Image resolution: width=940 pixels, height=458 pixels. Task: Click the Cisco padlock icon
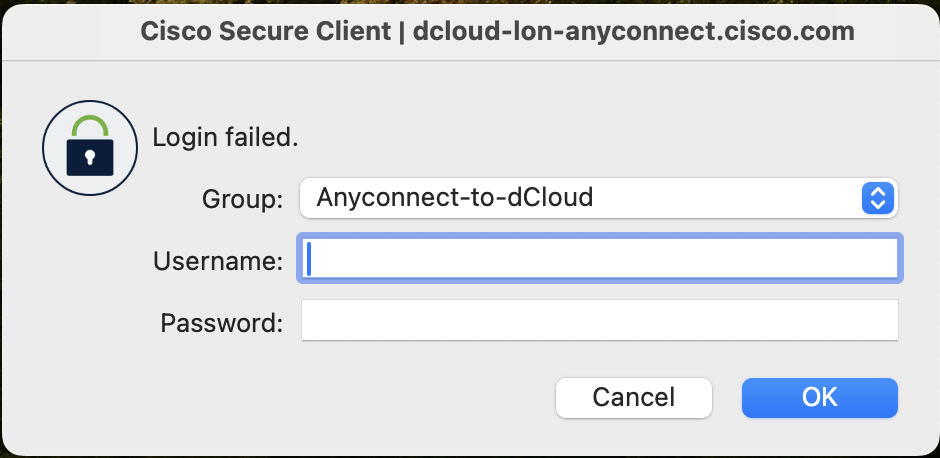pos(90,147)
